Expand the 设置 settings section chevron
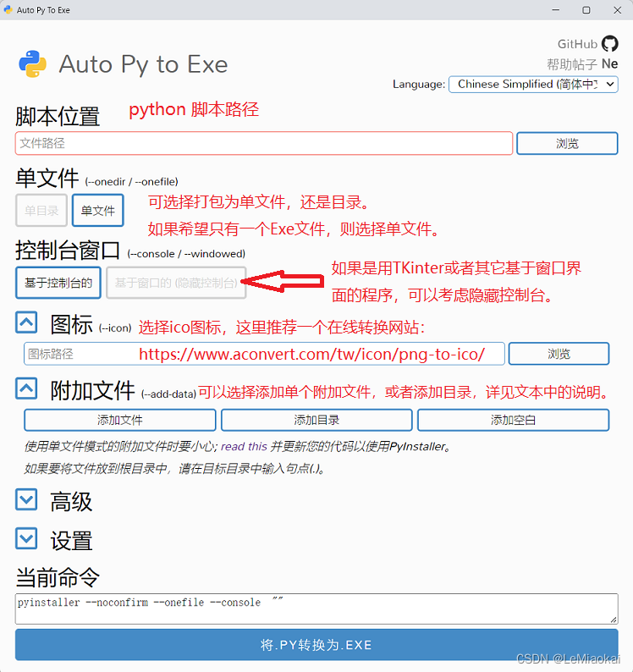633x672 pixels. point(26,539)
